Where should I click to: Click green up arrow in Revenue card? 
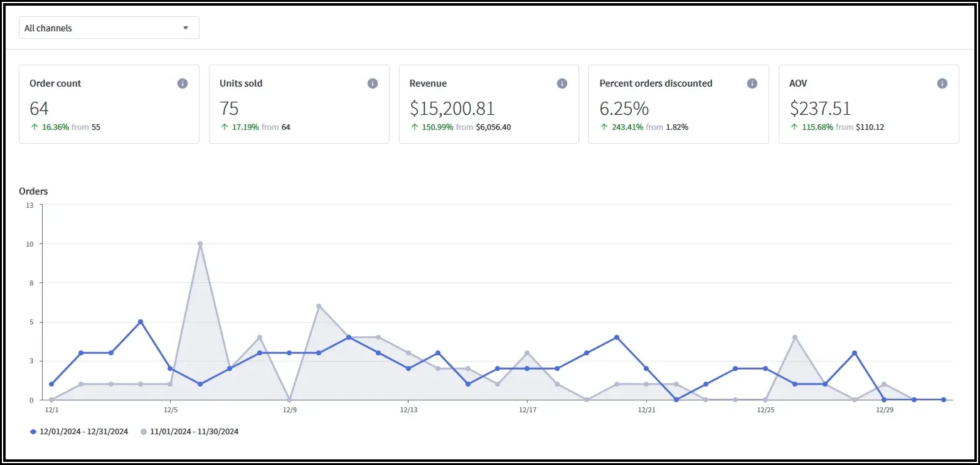[414, 127]
